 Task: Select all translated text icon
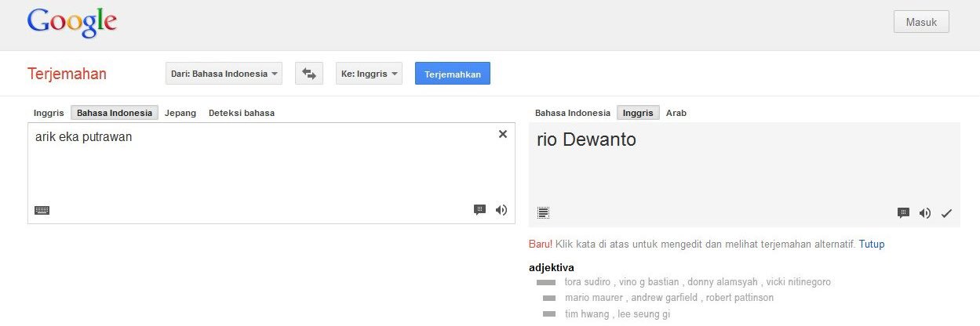(544, 212)
